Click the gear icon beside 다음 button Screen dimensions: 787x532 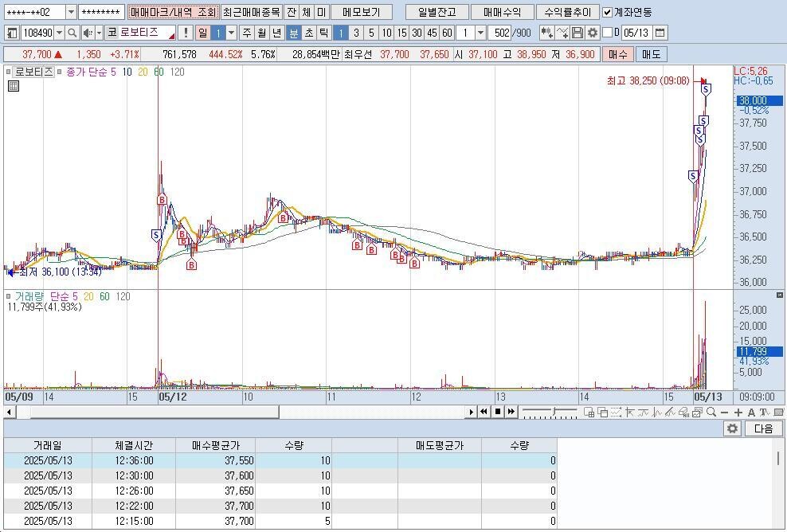tap(732, 428)
